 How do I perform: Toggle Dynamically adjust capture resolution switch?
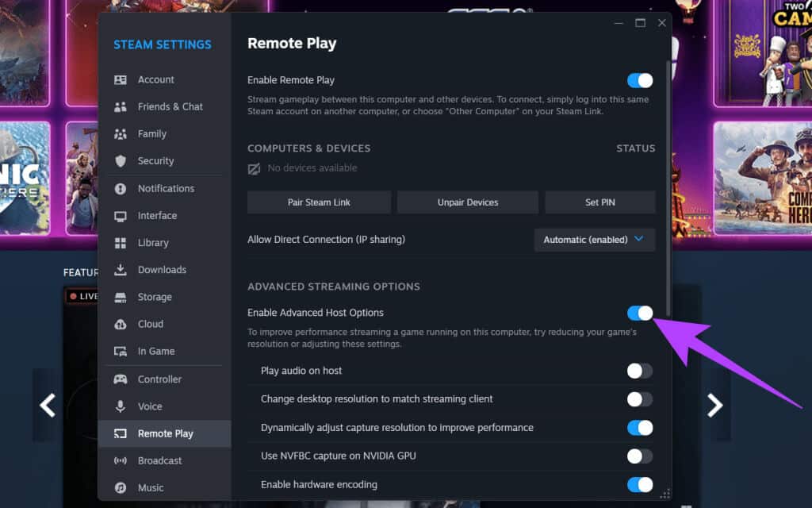640,428
